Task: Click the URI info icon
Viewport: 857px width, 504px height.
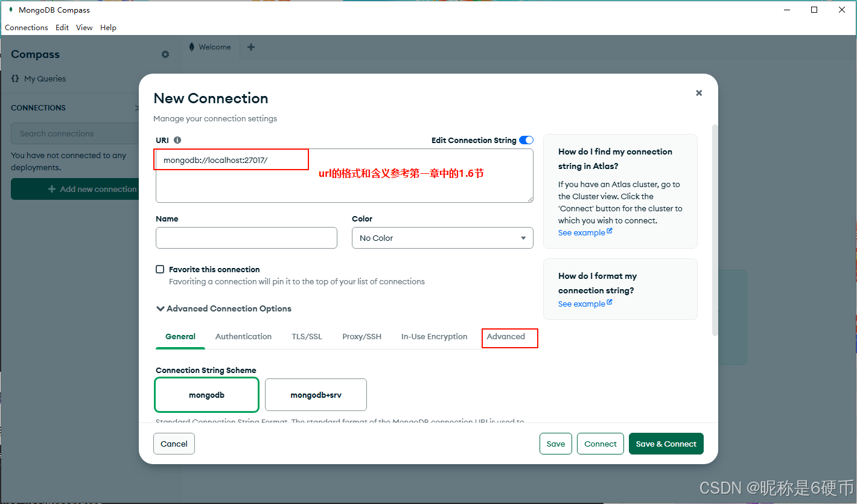Action: click(x=177, y=140)
